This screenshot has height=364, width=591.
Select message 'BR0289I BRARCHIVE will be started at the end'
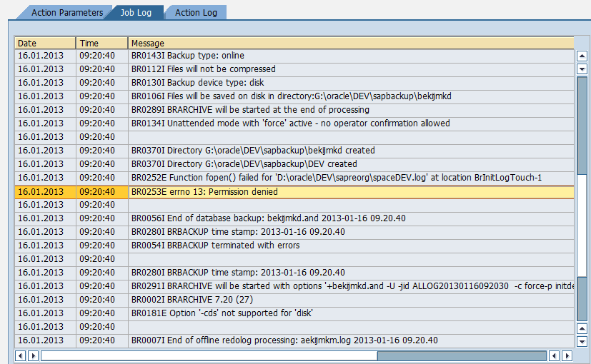[351, 110]
